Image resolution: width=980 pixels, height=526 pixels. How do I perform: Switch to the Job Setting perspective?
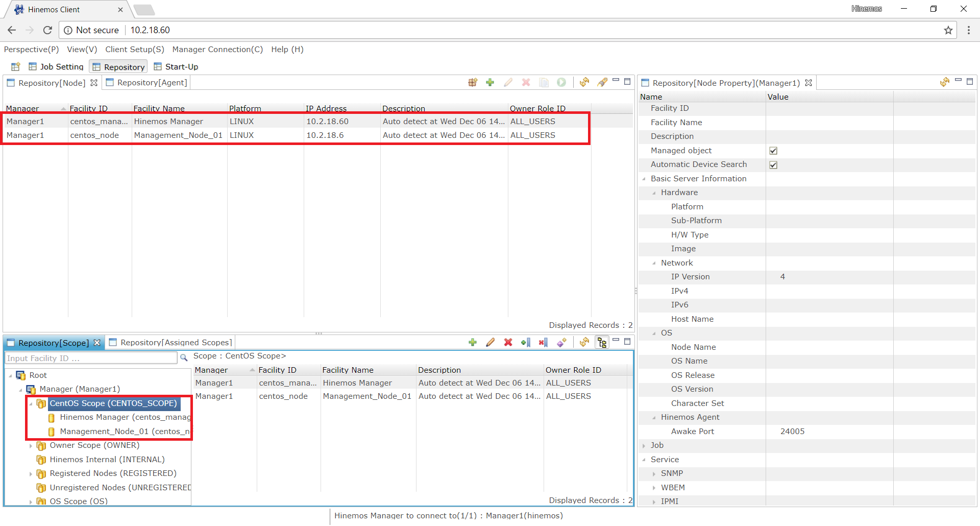[56, 66]
